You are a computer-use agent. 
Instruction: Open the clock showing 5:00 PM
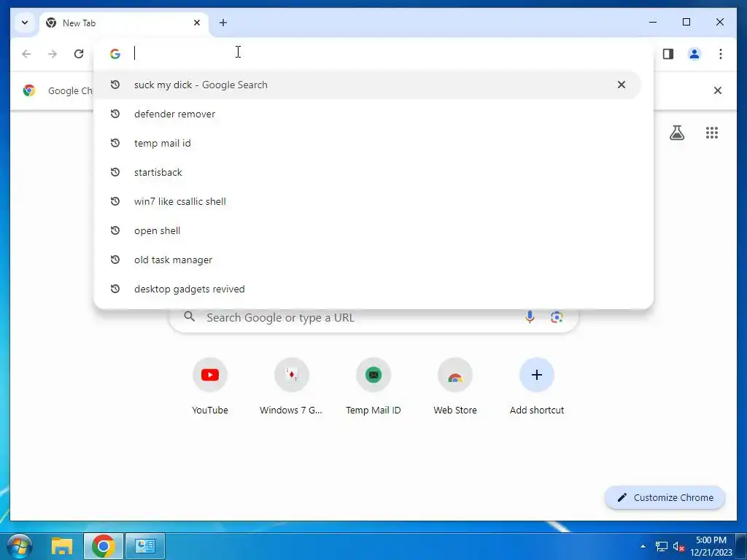pos(711,546)
